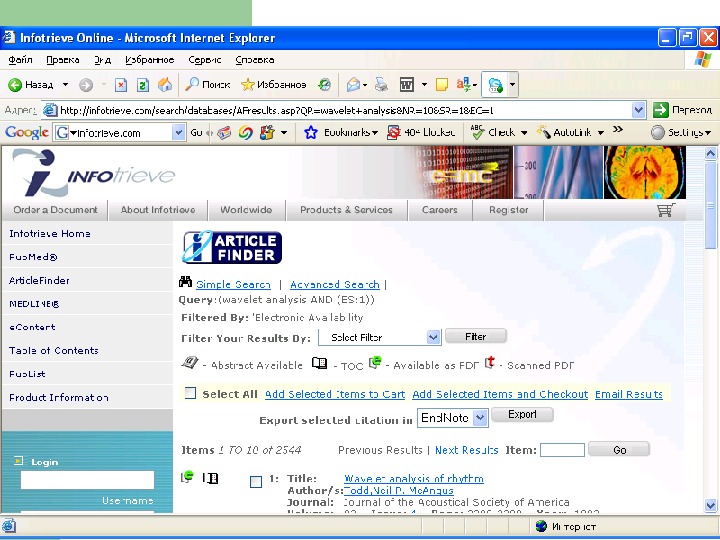Open the Справка menu

click(255, 60)
